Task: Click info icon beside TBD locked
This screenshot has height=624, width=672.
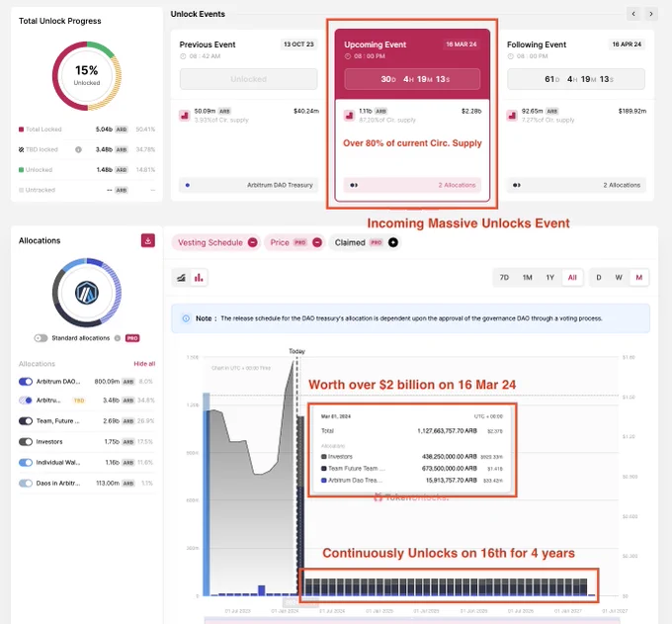Action: point(78,149)
